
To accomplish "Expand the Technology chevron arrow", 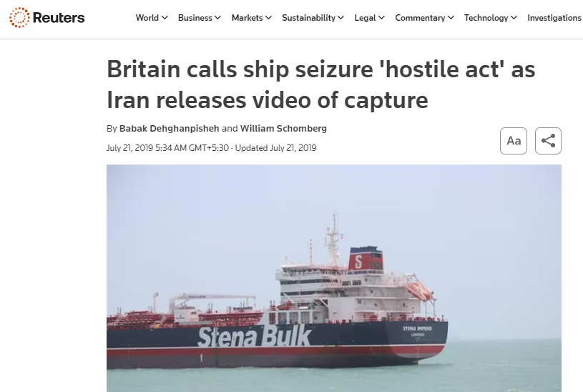I will [x=514, y=18].
